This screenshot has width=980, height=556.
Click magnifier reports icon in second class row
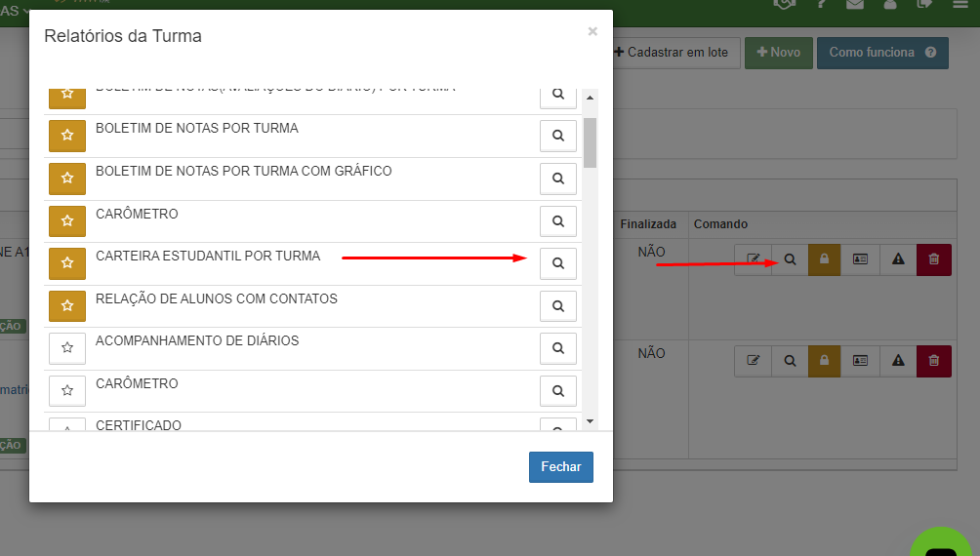tap(790, 361)
